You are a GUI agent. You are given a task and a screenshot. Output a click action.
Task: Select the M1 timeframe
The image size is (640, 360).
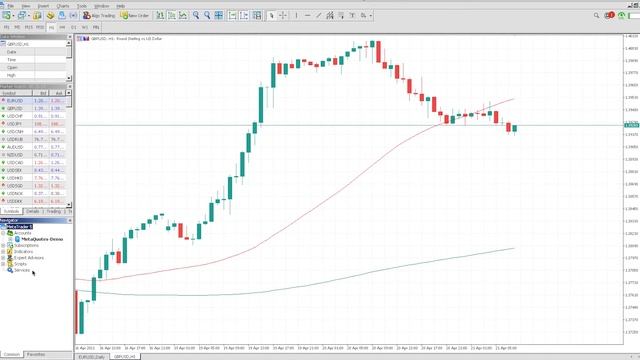(x=7, y=27)
